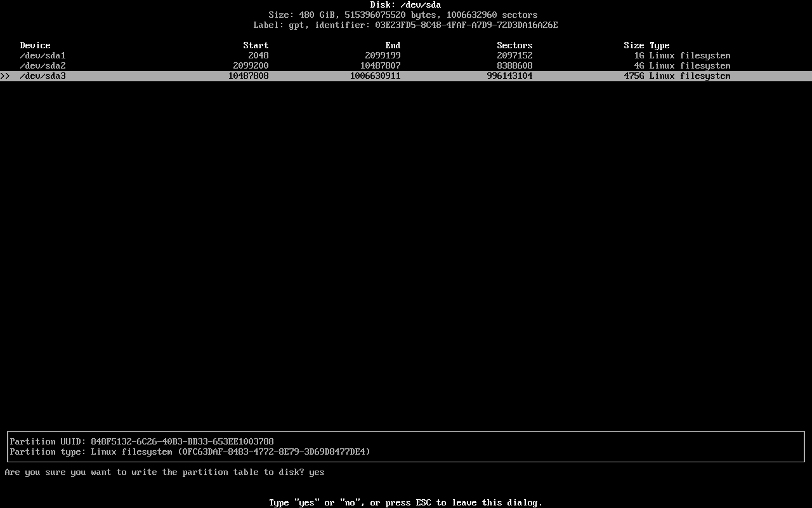Click the Partition UUID value for sda3

tap(183, 441)
